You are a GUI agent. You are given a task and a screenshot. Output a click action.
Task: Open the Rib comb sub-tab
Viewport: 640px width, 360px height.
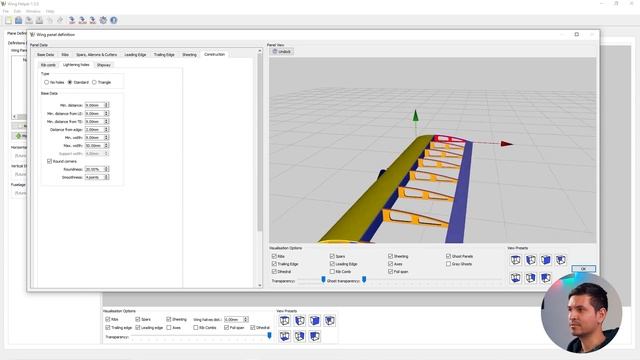coord(48,65)
